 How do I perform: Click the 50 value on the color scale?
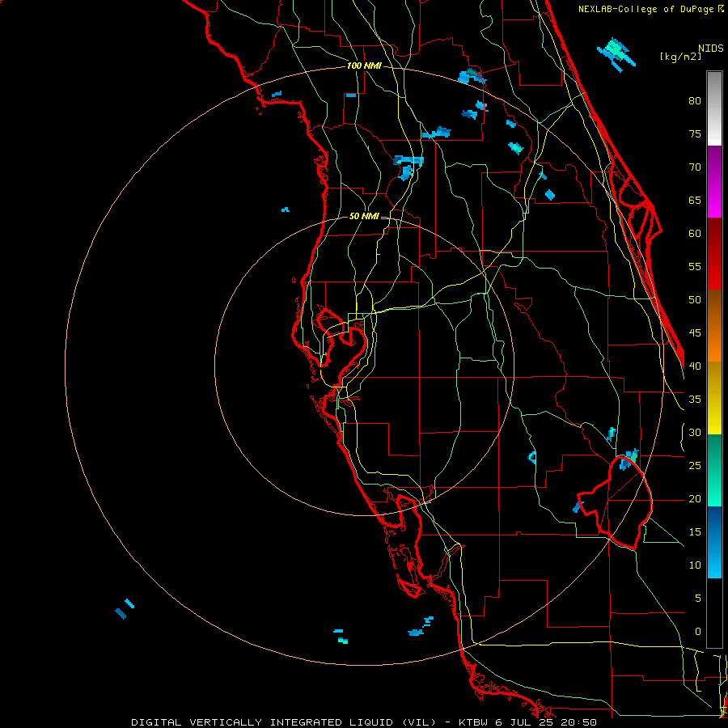(x=695, y=300)
